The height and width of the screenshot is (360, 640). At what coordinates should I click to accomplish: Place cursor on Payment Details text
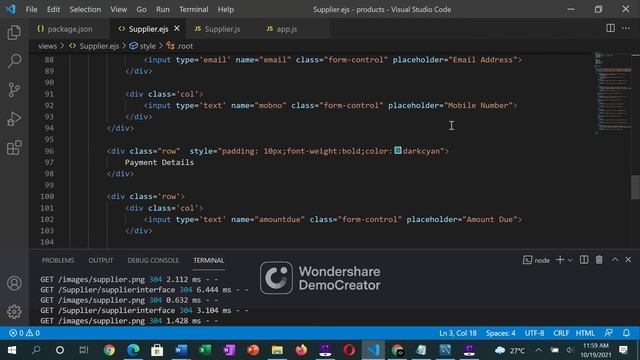coord(159,162)
